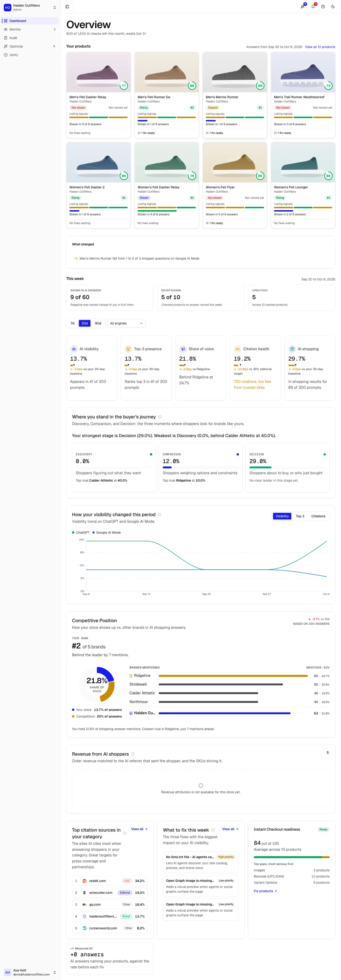This screenshot has height=980, width=341.
Task: Toggle Google AI Mode series in legend
Action: tap(107, 533)
